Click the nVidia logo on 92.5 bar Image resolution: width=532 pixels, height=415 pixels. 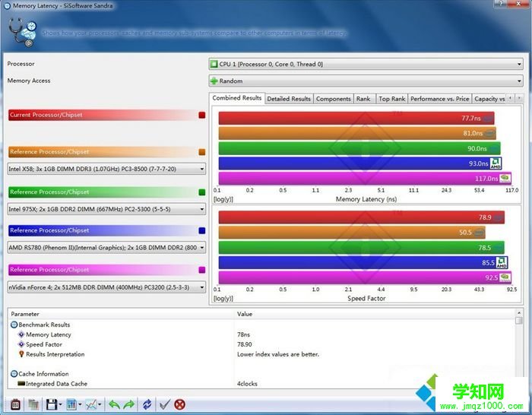pos(505,277)
